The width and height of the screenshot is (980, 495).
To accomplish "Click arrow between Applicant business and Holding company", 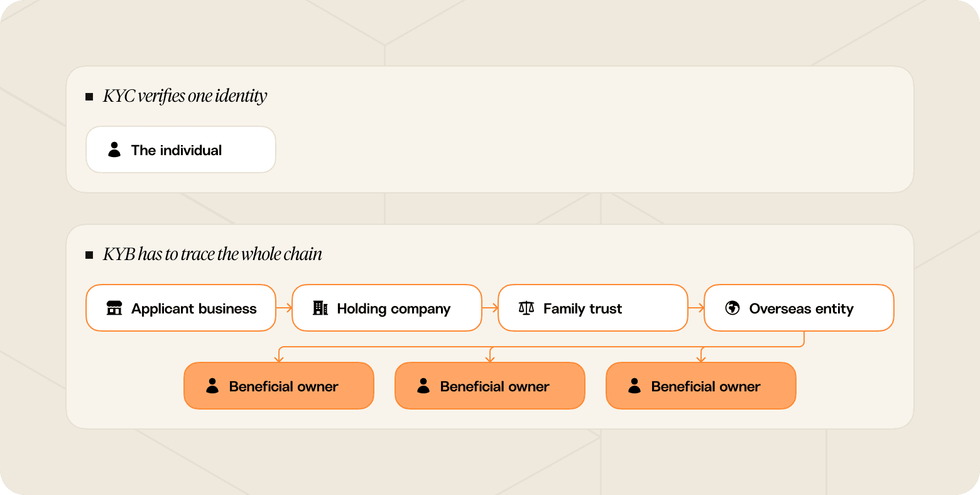I will tap(284, 308).
